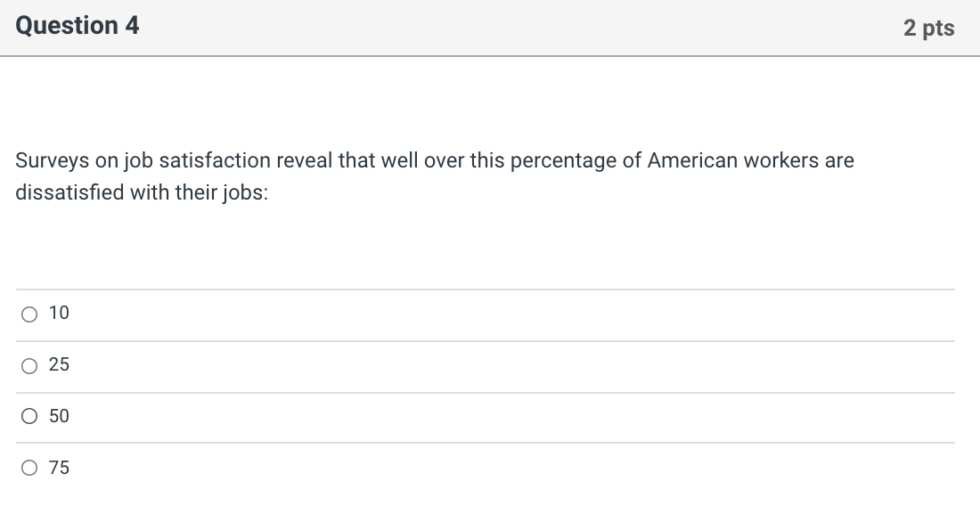Click the word "American" in the question
980x506 pixels.
coord(692,161)
